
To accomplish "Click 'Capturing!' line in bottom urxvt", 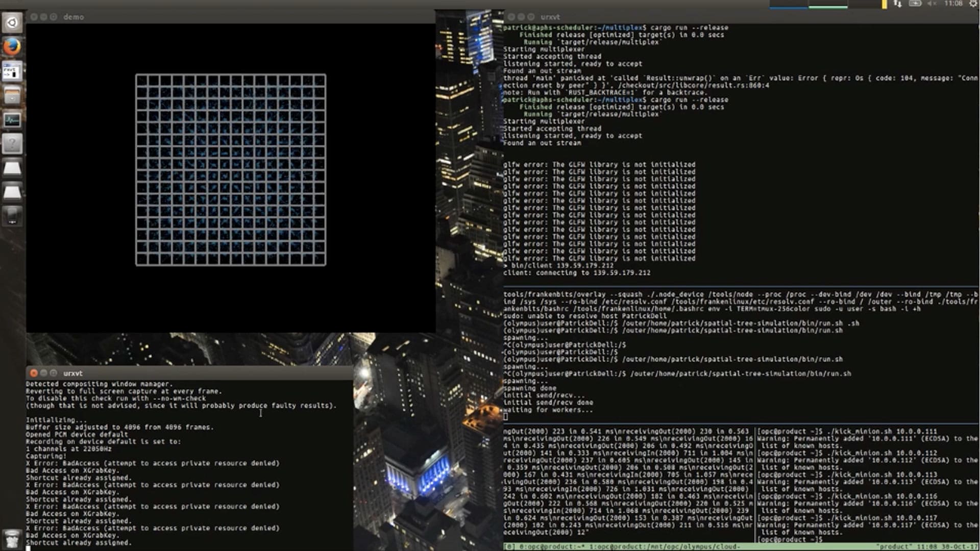I will tap(46, 456).
